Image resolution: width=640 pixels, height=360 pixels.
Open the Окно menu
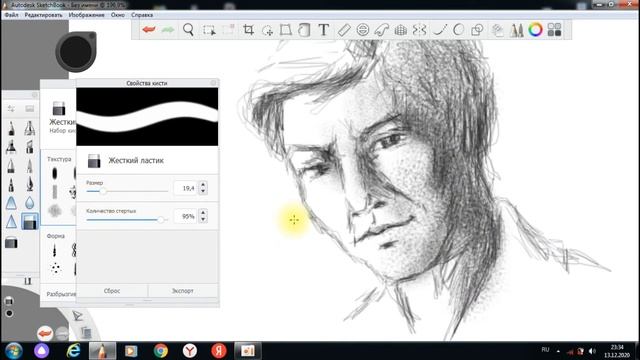tap(118, 15)
